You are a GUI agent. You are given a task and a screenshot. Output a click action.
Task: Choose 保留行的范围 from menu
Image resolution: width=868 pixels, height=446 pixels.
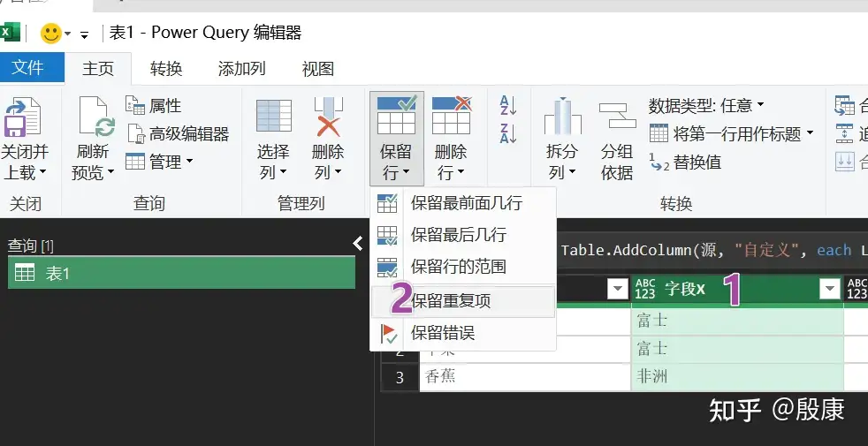(x=463, y=267)
